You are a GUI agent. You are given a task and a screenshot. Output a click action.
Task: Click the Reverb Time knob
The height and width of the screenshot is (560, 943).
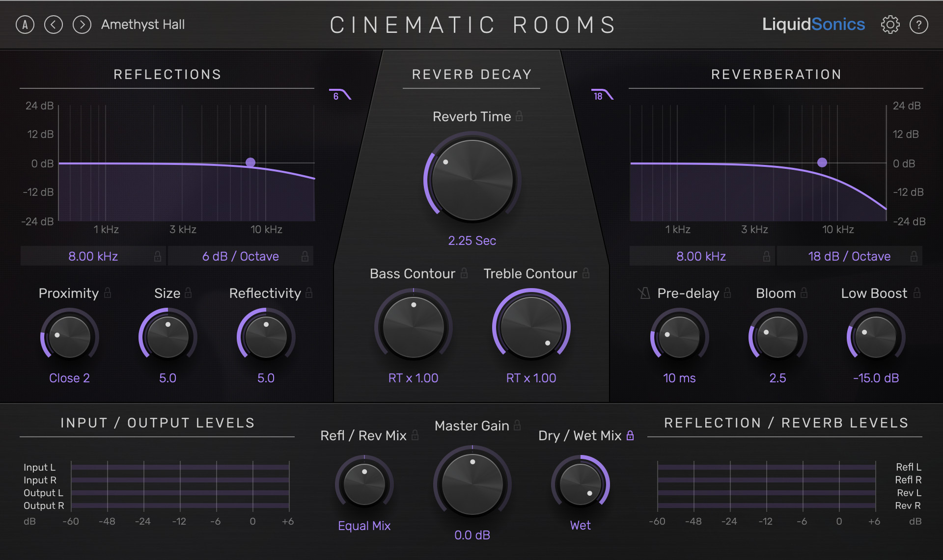472,180
